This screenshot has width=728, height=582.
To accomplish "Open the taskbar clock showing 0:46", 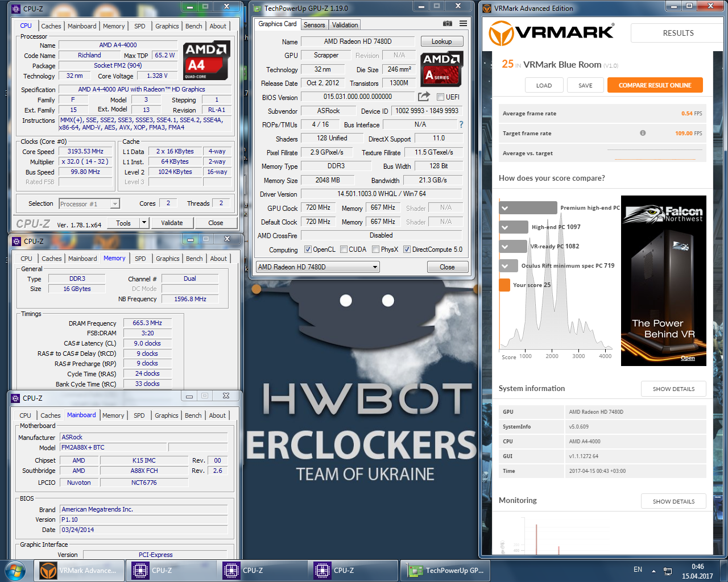I will pos(697,571).
